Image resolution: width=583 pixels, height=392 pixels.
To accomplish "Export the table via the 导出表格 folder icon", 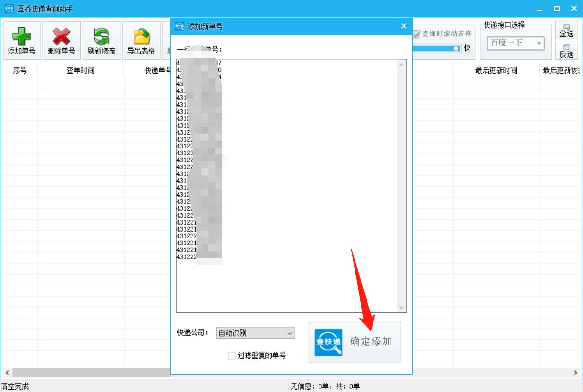I will pos(140,36).
